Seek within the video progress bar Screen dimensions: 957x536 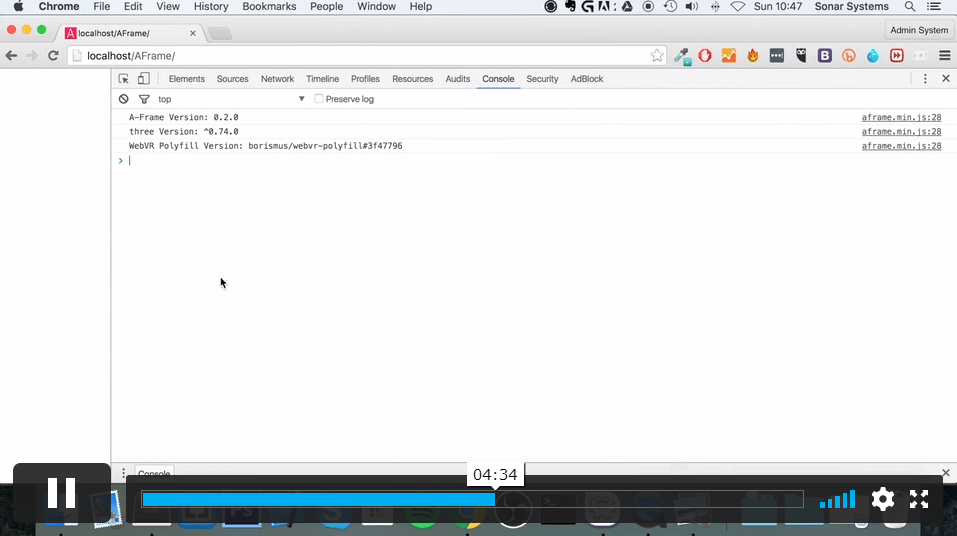[x=472, y=499]
